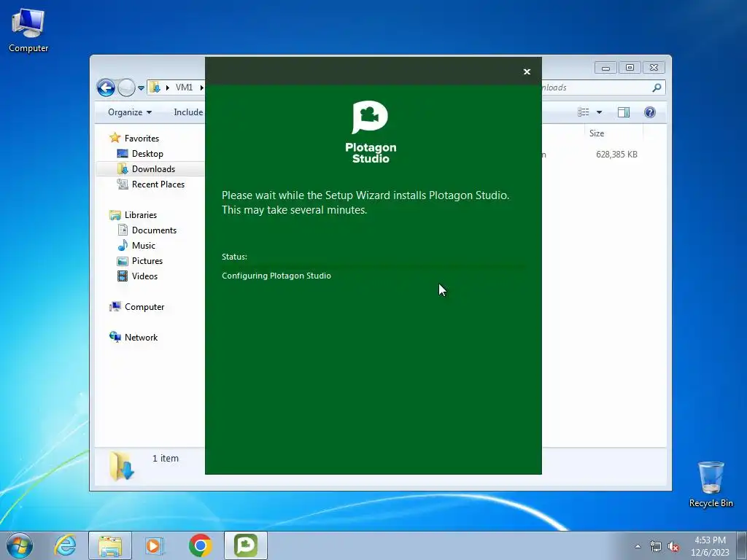Viewport: 747px width, 560px height.
Task: Open the Start menu orb
Action: click(20, 545)
